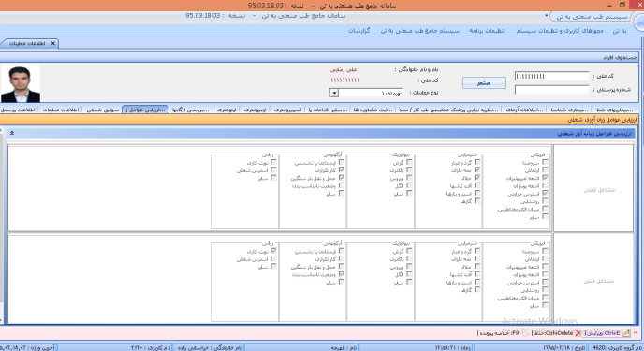Click the ویرایش (edit) pencil icon
The width and height of the screenshot is (644, 351).
coord(626,333)
